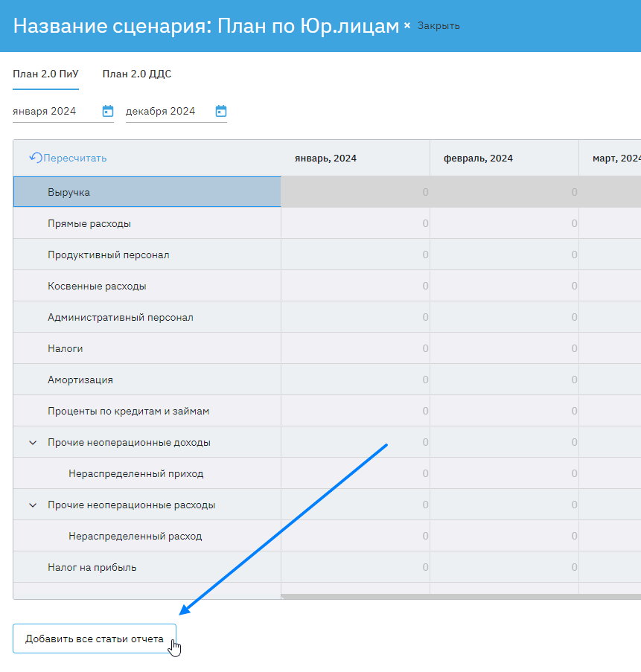Open calendar picker for декабря 2024
The width and height of the screenshot is (641, 672).
click(x=220, y=111)
